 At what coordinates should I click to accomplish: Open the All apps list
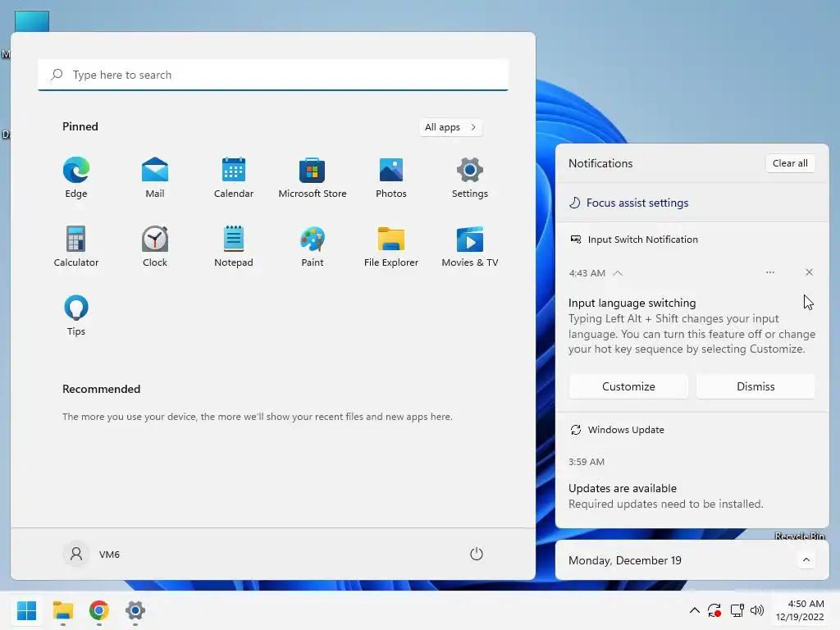tap(450, 127)
